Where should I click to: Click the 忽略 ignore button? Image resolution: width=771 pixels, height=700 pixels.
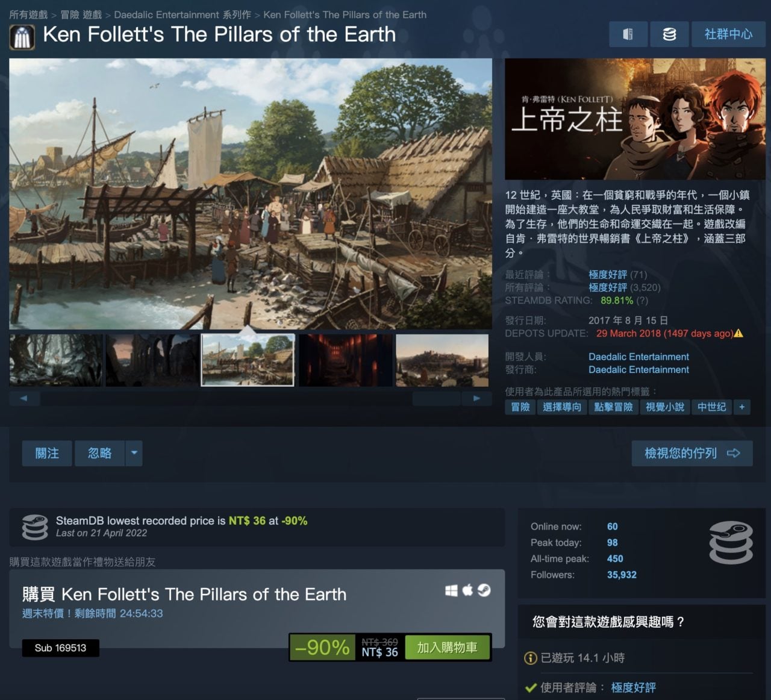[99, 453]
